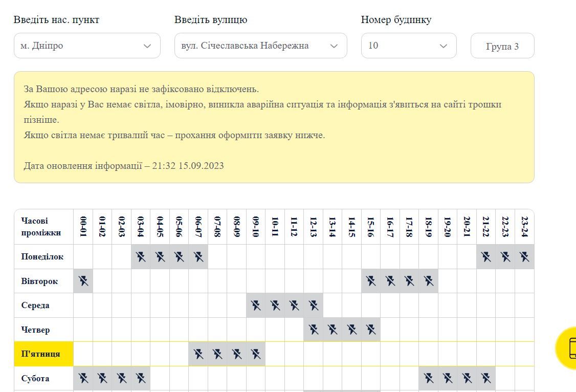Click the Часові проміжки header cell

[x=43, y=227]
